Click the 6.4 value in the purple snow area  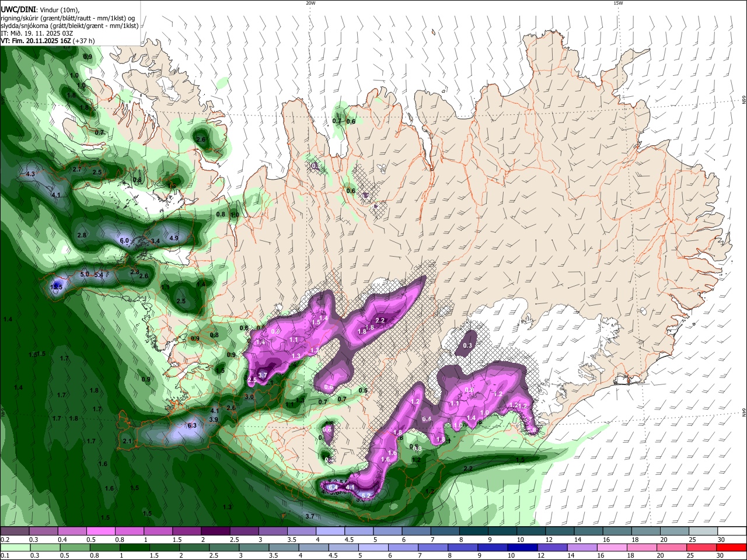point(333,487)
